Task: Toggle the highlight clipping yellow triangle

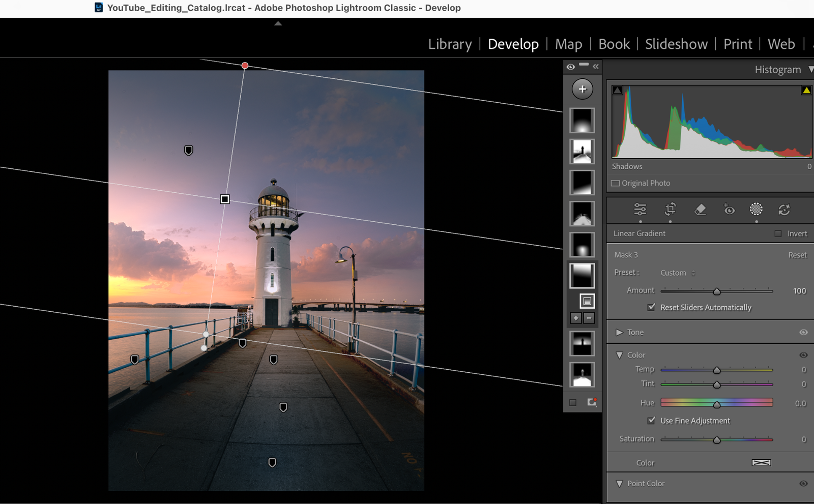Action: [806, 91]
